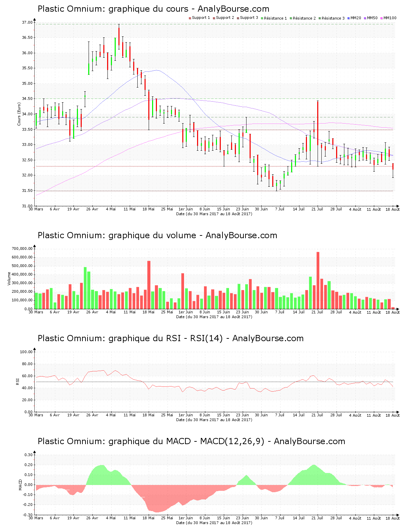
Task: Click '21 Juil' date under price chart
Action: click(317, 209)
